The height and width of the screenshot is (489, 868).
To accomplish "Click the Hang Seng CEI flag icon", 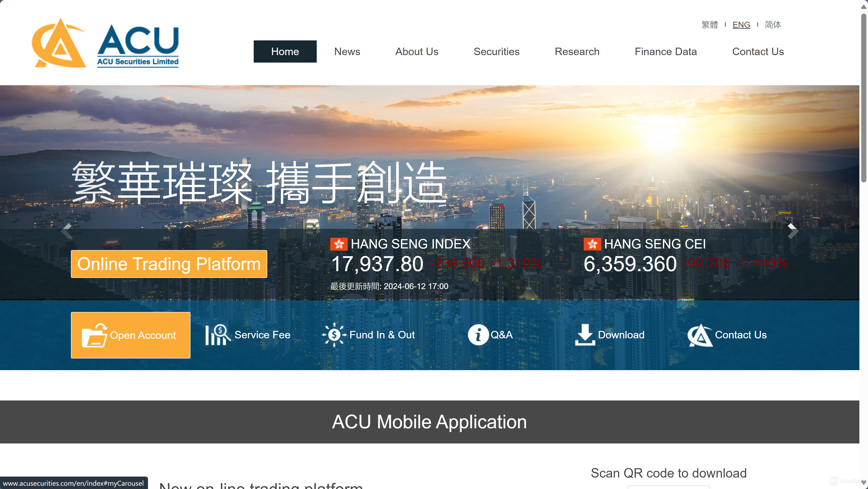I will click(592, 244).
